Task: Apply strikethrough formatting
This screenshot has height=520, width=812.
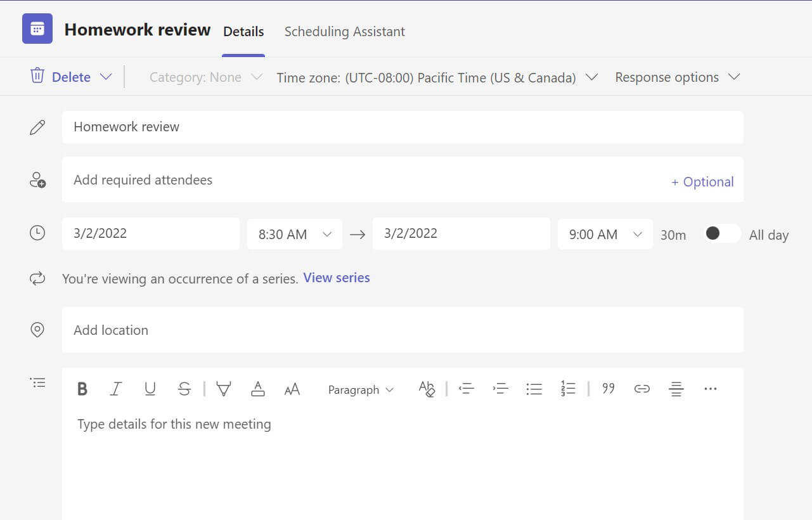Action: pyautogui.click(x=184, y=389)
